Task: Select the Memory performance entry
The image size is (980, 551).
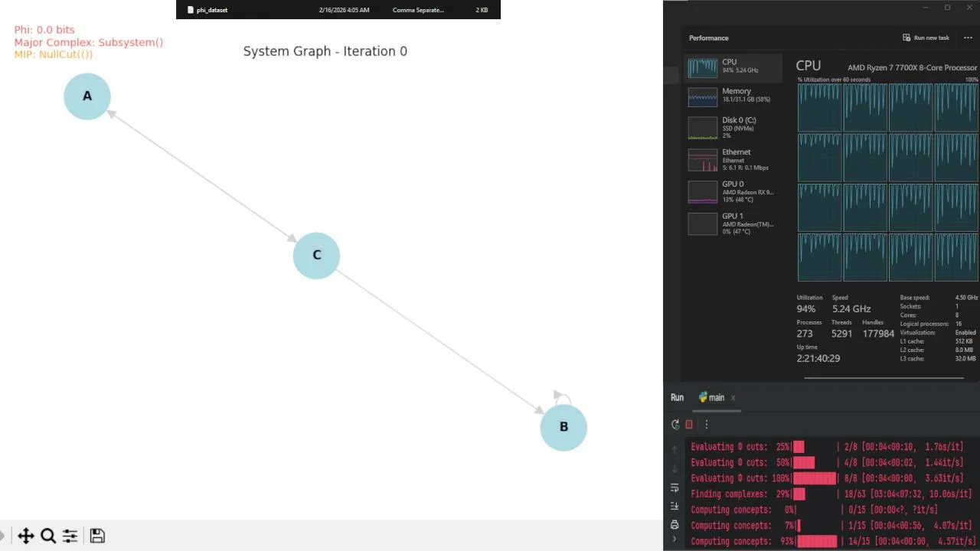Action: coord(733,96)
